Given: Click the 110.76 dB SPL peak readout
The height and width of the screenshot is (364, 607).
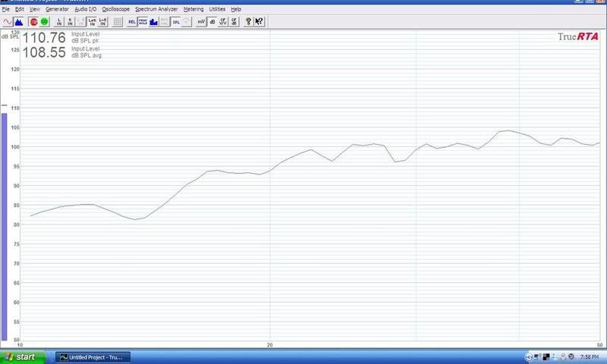Looking at the screenshot, I should 44,37.
